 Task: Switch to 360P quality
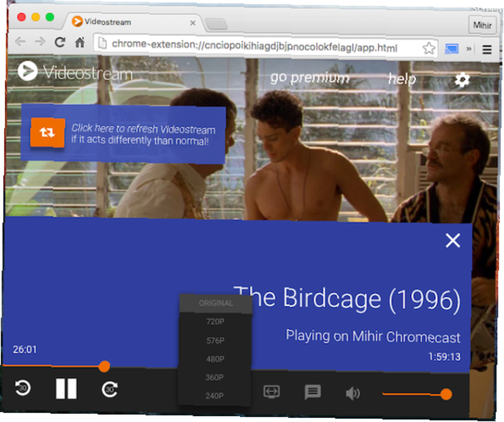click(x=215, y=377)
